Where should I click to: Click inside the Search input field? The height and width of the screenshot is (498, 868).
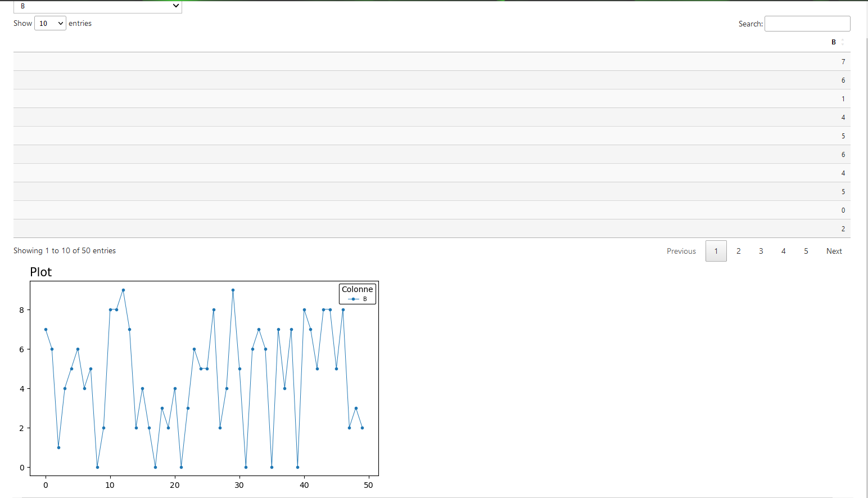point(807,24)
